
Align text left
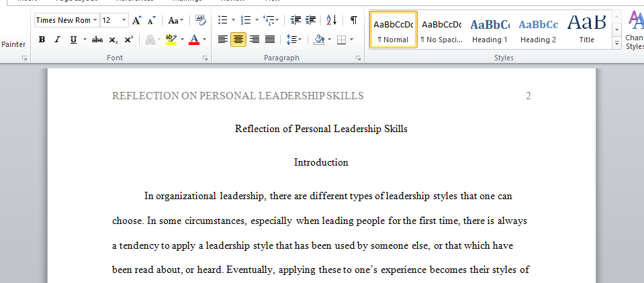click(x=222, y=40)
